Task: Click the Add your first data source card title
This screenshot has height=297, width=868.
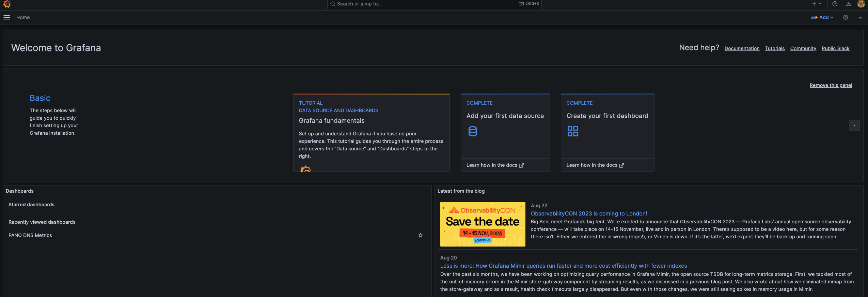Action: tap(505, 116)
